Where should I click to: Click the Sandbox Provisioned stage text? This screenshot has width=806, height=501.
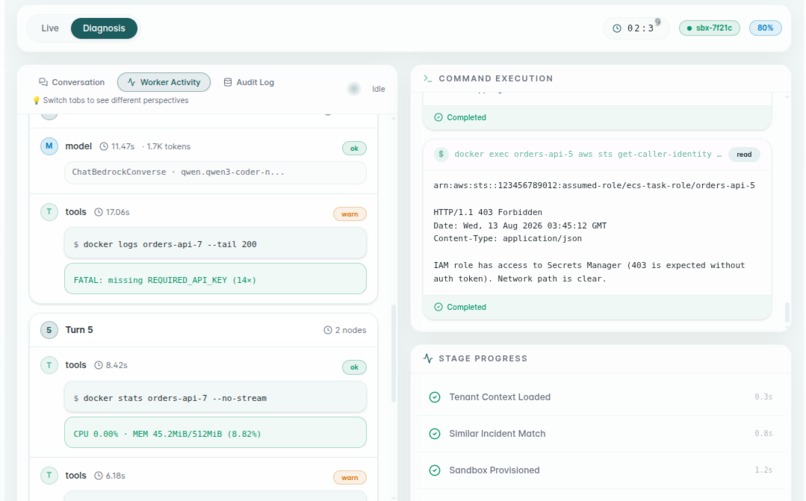pyautogui.click(x=494, y=470)
